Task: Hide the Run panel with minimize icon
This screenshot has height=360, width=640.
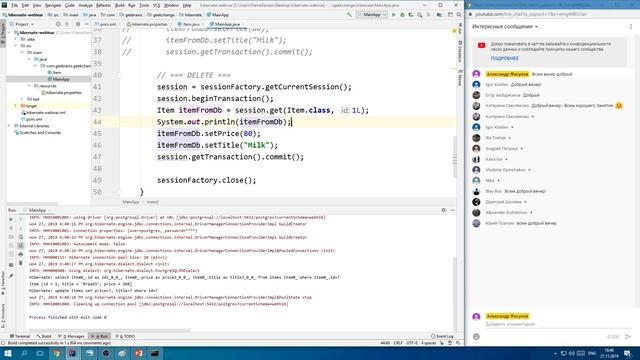Action: pyautogui.click(x=452, y=210)
